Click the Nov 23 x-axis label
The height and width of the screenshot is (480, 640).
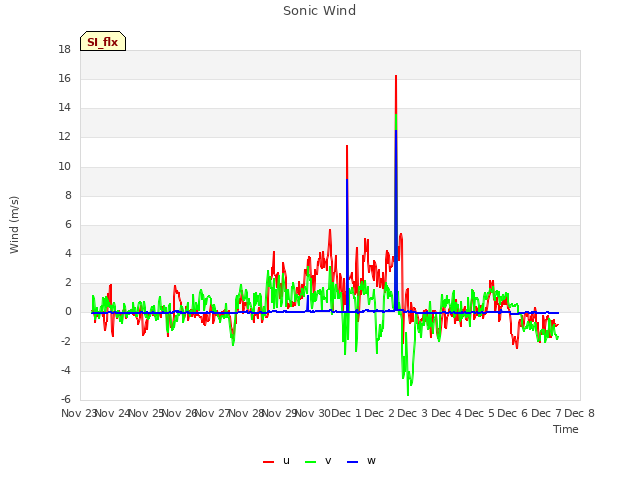click(78, 413)
